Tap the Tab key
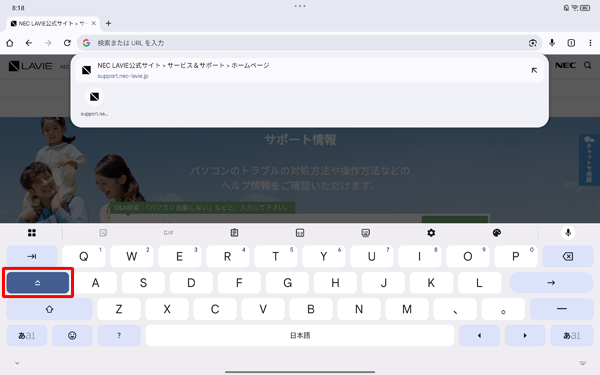The image size is (600, 375). pyautogui.click(x=32, y=256)
